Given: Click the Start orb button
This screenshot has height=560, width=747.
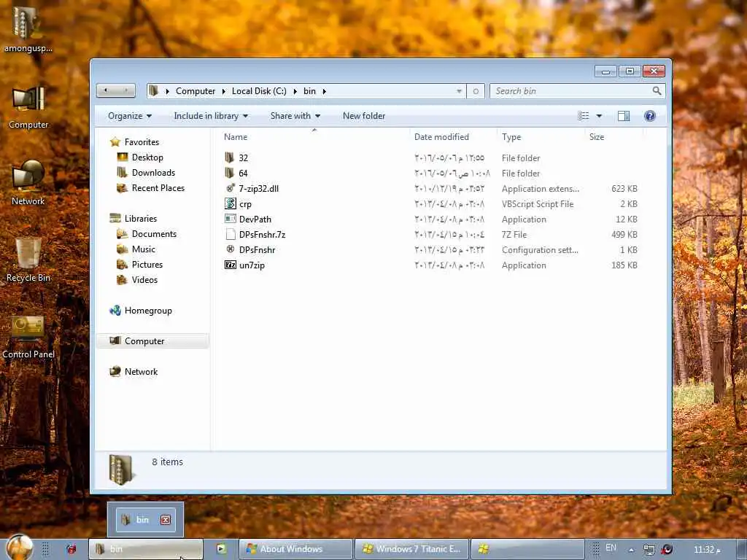Looking at the screenshot, I should pyautogui.click(x=20, y=548).
